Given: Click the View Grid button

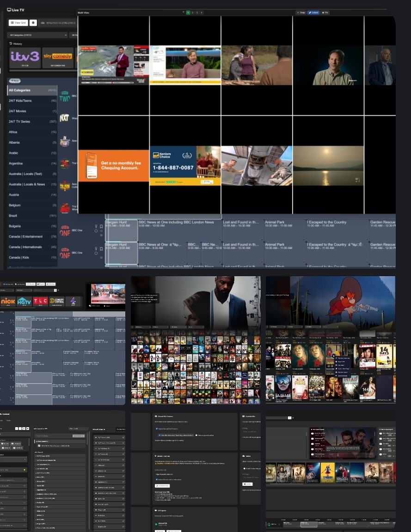Looking at the screenshot, I should point(18,23).
